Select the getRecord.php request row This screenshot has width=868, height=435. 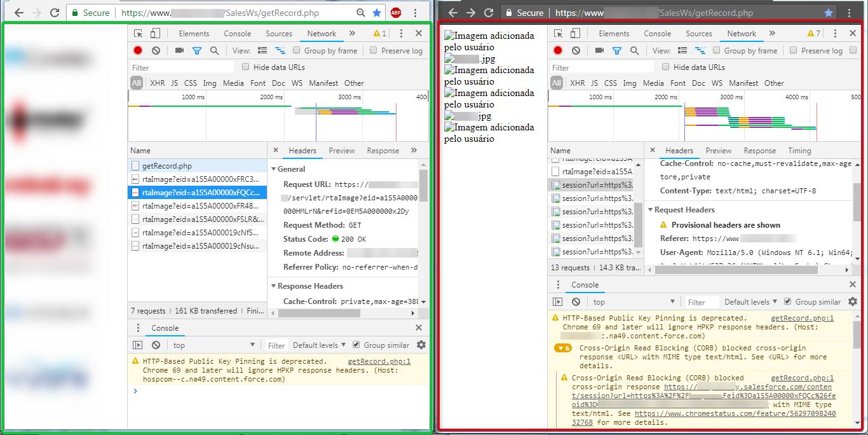pos(166,165)
